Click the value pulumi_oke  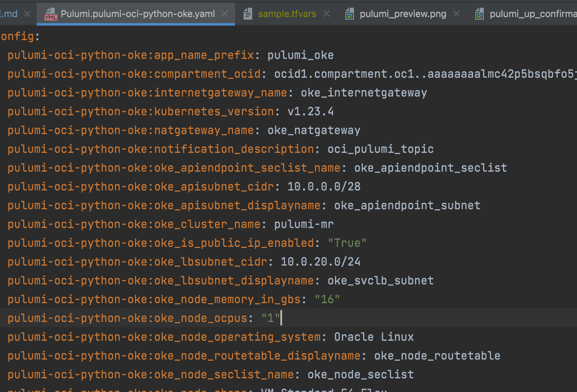click(300, 55)
